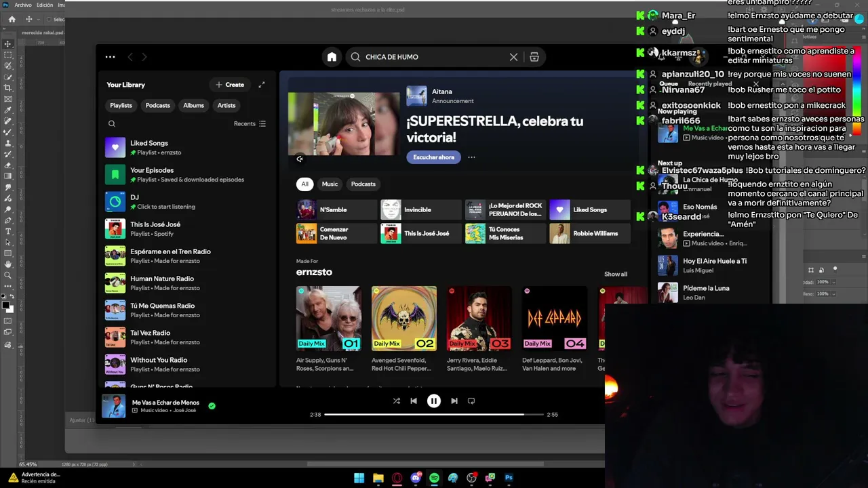Go to Photoshop Home screen icon

tap(12, 20)
